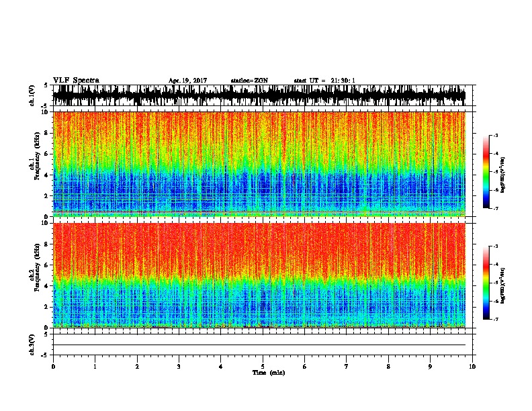Click the "-4" value on ch.2 color bar
This screenshot has width=532, height=411.
coord(495,265)
